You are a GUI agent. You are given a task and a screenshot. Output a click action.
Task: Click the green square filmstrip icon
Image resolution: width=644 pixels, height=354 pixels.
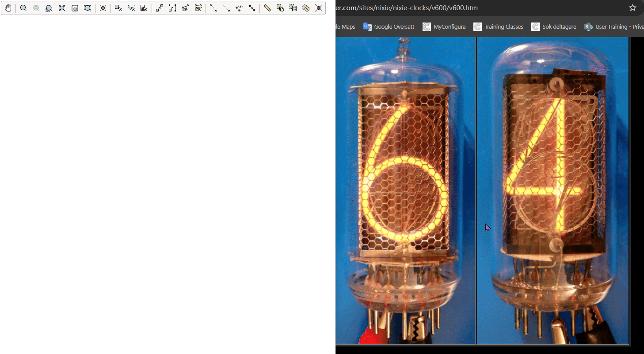[x=293, y=8]
